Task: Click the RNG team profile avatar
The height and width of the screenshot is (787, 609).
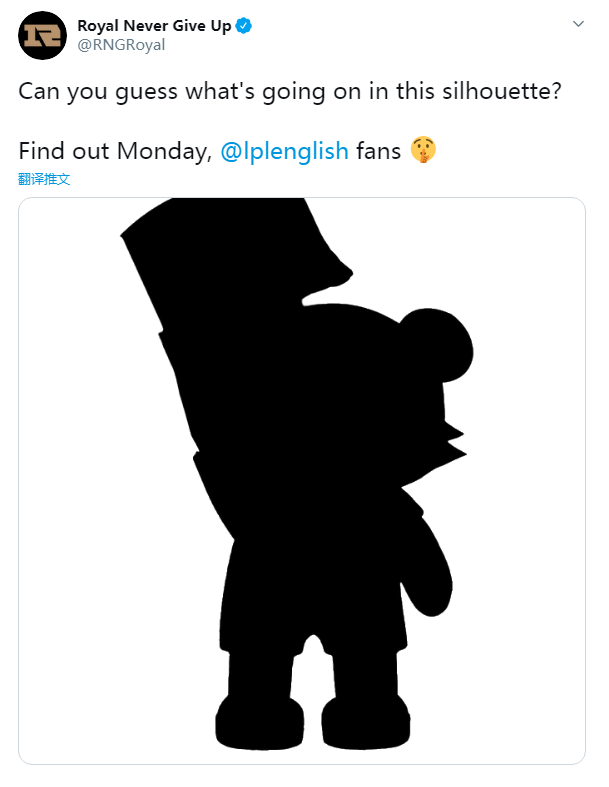Action: (x=42, y=34)
